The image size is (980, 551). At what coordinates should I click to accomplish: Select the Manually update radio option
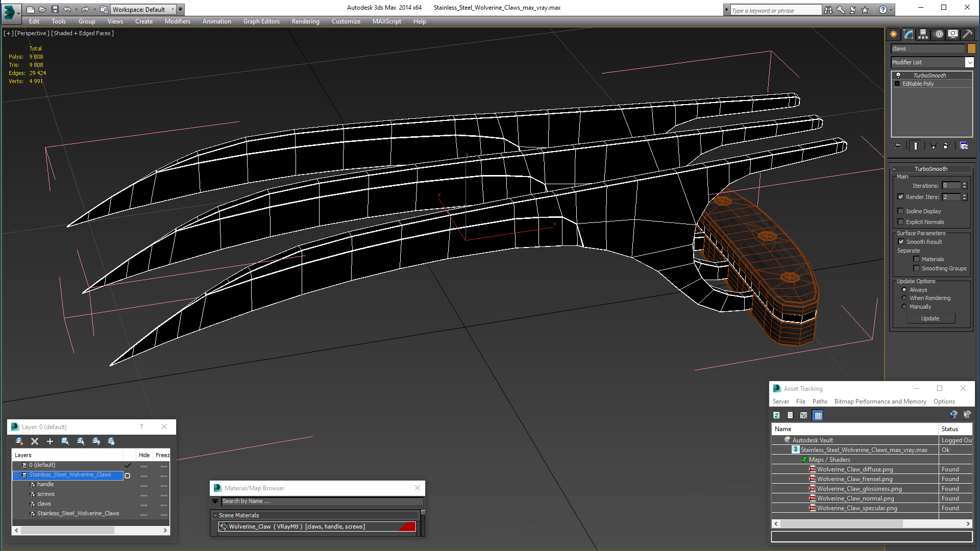pos(904,307)
